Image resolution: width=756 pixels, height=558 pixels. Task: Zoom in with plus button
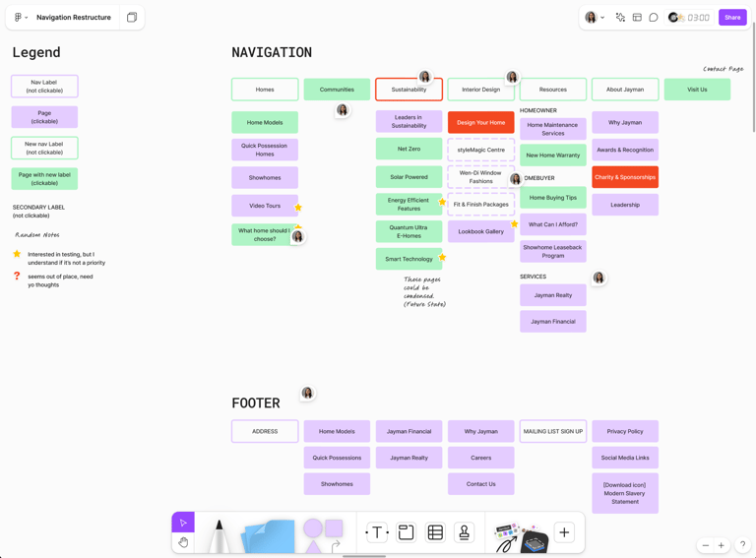pyautogui.click(x=722, y=545)
